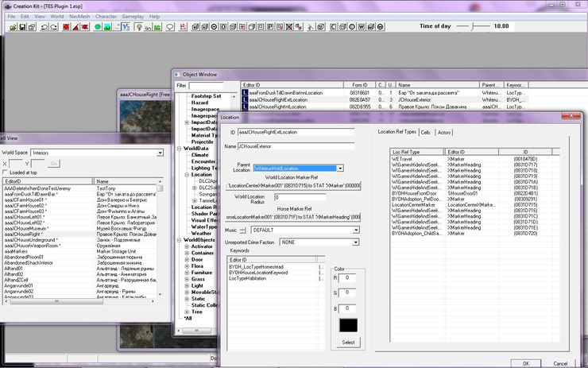Click the Select color button
Image resolution: width=588 pixels, height=368 pixels.
[348, 342]
